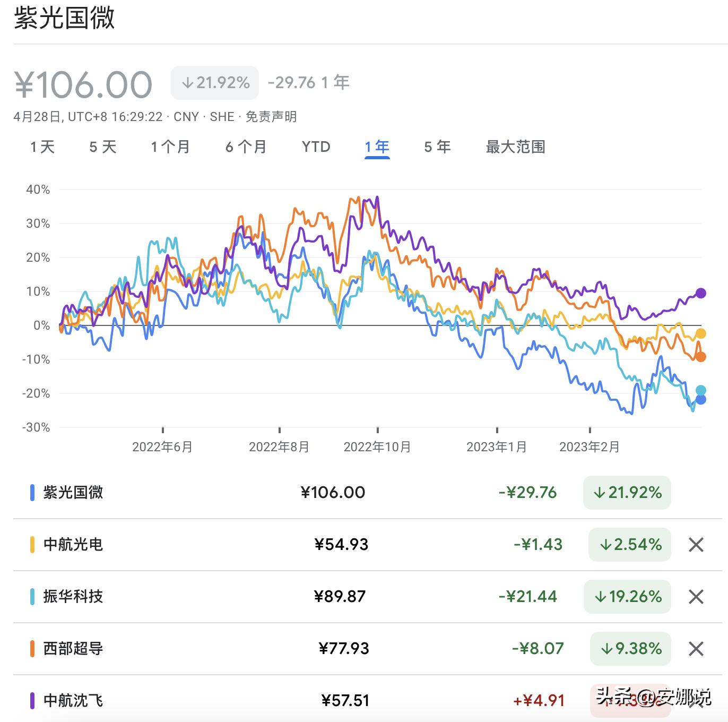Open the 免责声明 disclaimer link
This screenshot has width=728, height=722.
pos(271,117)
